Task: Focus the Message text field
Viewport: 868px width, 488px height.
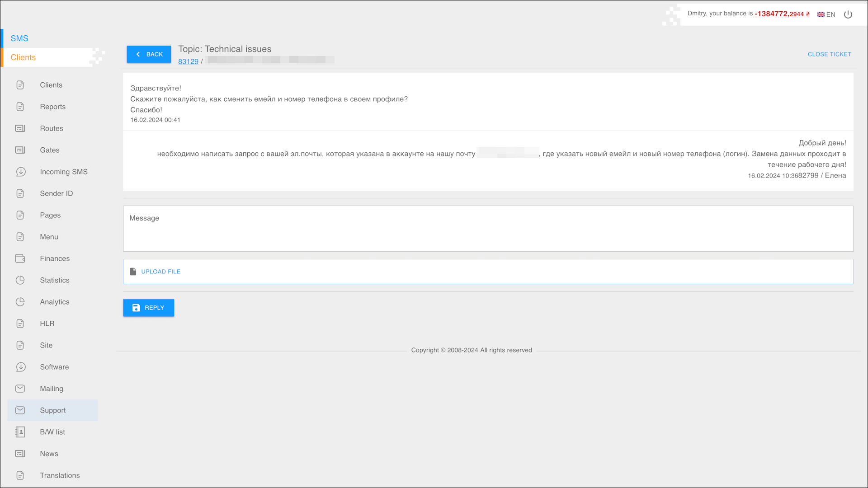Action: (488, 229)
